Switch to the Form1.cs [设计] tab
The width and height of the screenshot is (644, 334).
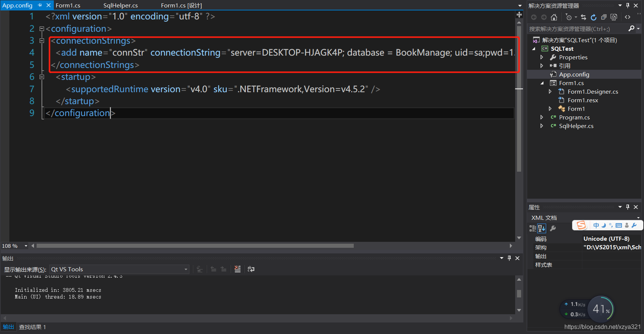point(182,5)
